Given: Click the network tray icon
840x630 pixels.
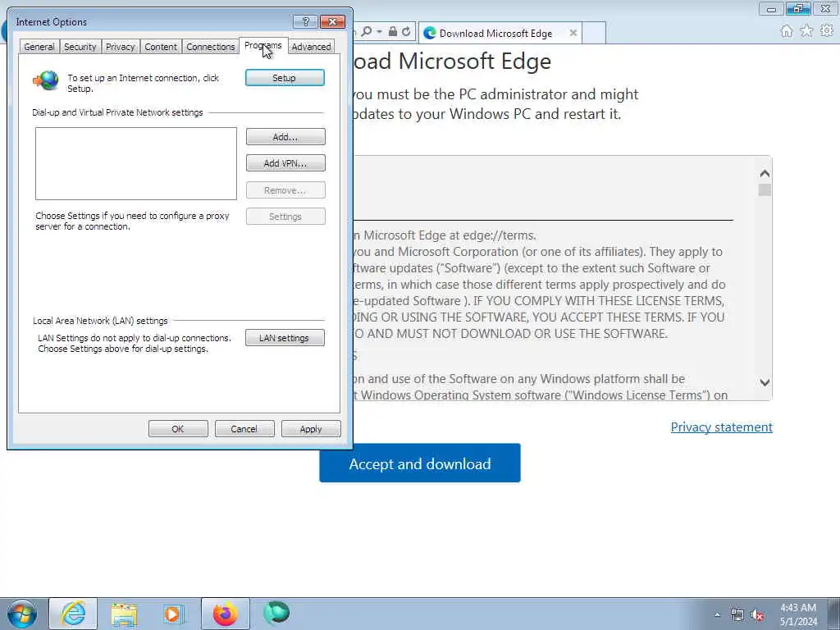Looking at the screenshot, I should tap(737, 615).
